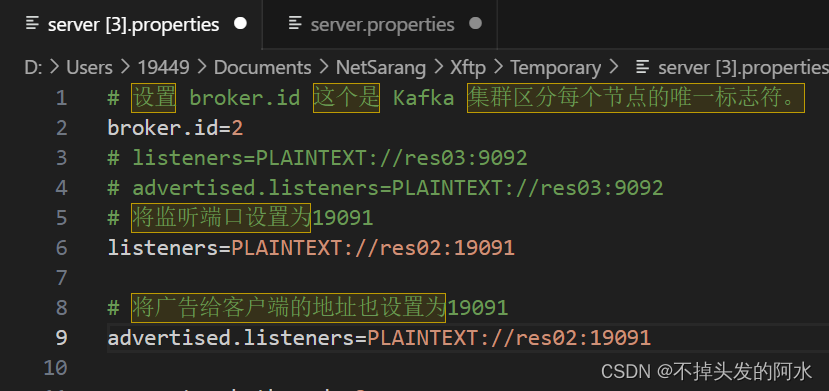
Task: Expand chevron after Documents breadcrumb
Action: coord(324,68)
